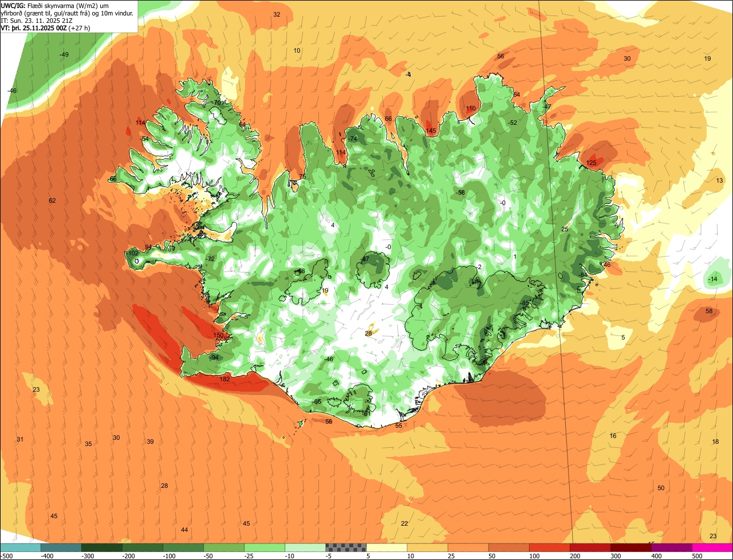Click the purple 400–500 color scale segment
Viewport: 733px width, 560px height.
click(672, 547)
